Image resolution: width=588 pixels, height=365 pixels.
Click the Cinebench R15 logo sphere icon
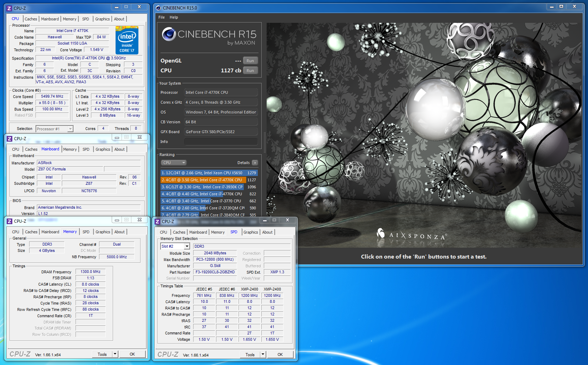pos(169,34)
